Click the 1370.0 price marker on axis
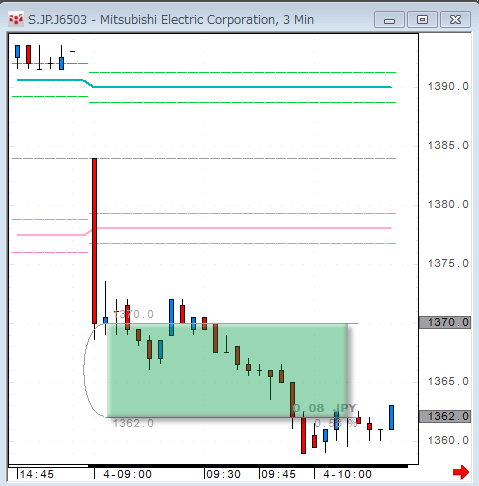This screenshot has height=486, width=479. coord(445,322)
